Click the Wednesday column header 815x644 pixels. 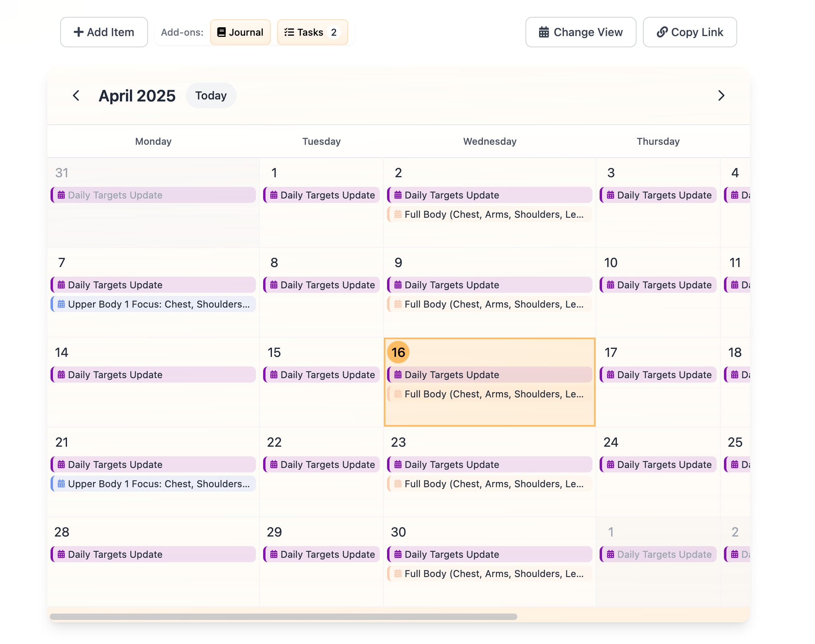click(489, 141)
